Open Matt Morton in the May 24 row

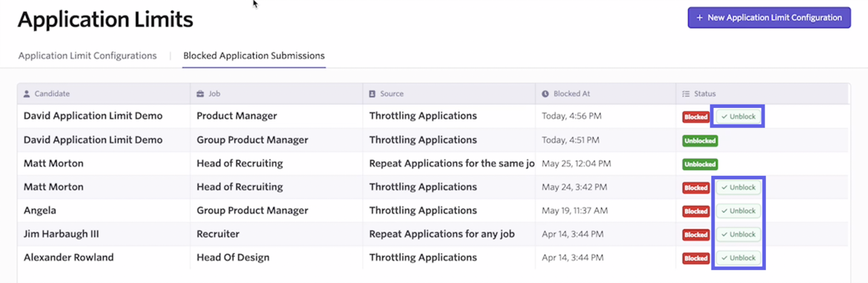coord(54,187)
